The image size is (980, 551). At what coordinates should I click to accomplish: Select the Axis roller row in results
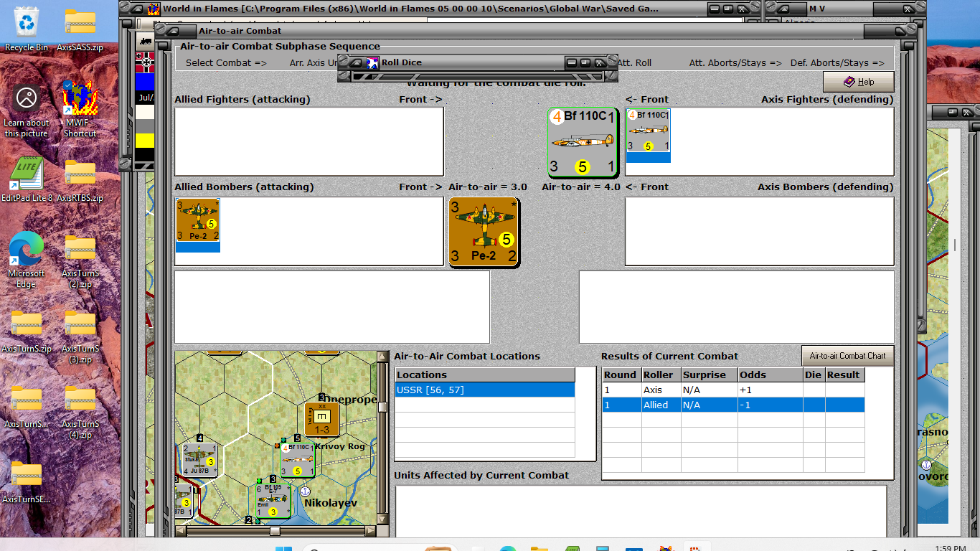(733, 390)
